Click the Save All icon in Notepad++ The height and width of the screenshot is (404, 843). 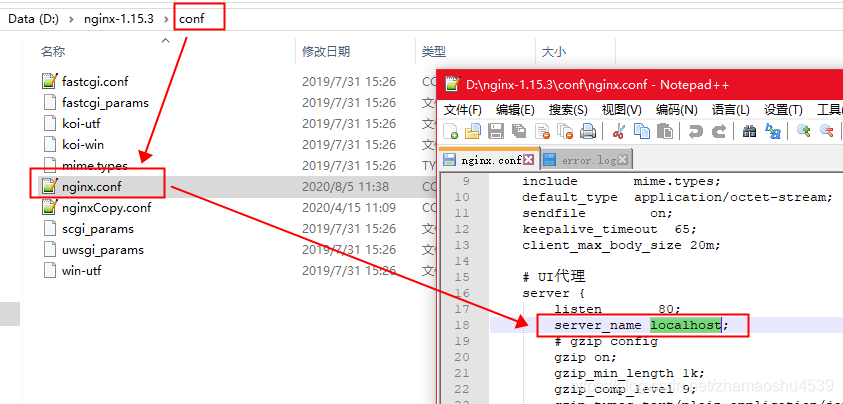coord(519,131)
